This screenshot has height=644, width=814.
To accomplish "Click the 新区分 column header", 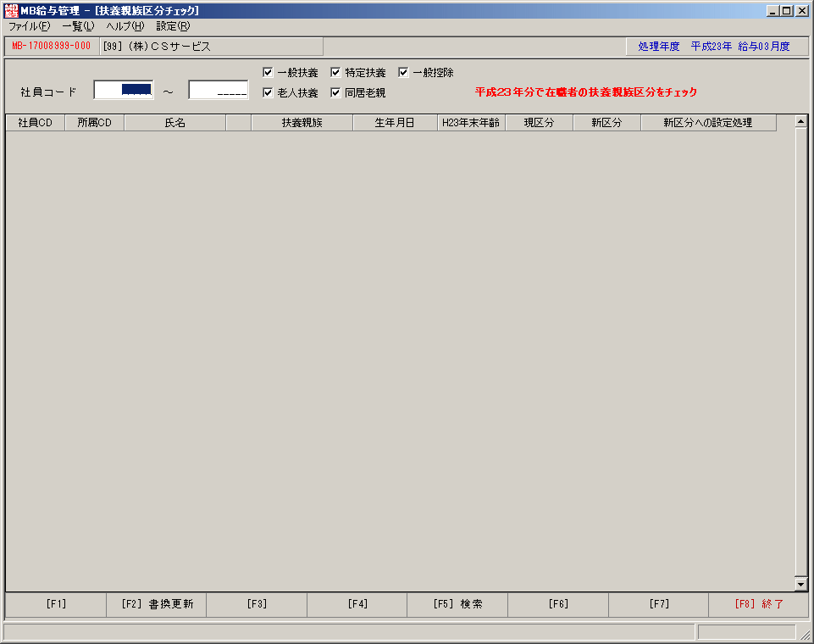I will click(606, 123).
